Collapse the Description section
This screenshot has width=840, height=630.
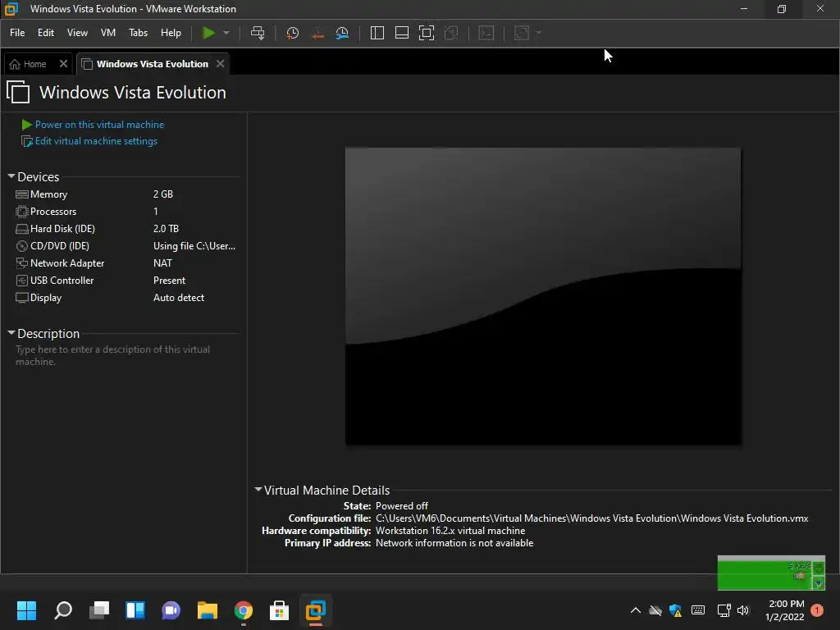coord(11,333)
